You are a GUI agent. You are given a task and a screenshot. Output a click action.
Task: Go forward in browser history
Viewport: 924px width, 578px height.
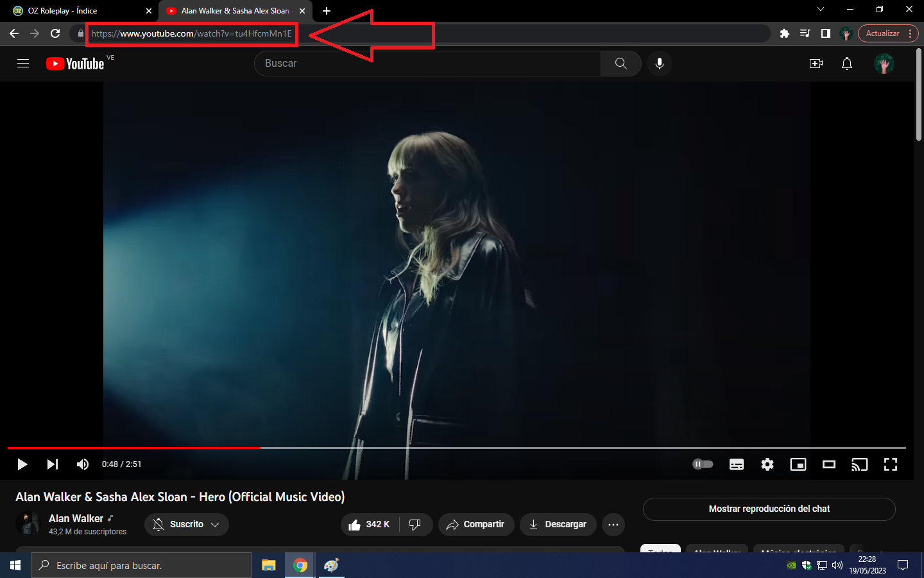point(35,33)
